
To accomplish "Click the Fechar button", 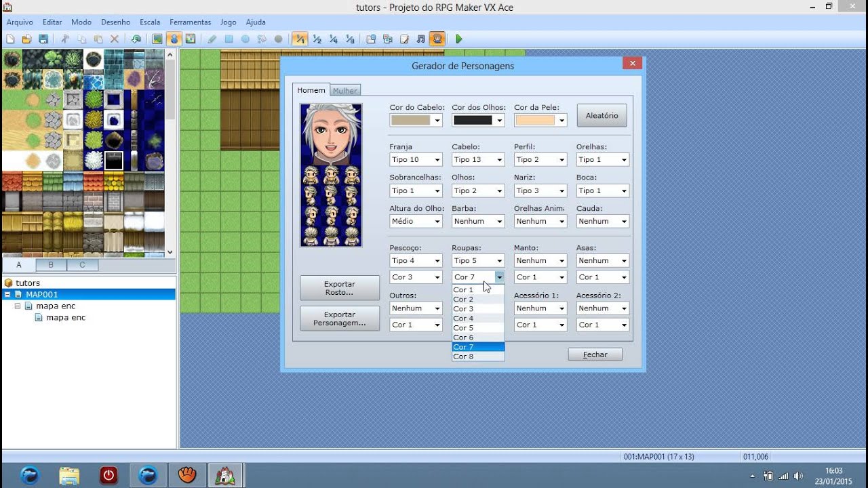I will pos(595,354).
